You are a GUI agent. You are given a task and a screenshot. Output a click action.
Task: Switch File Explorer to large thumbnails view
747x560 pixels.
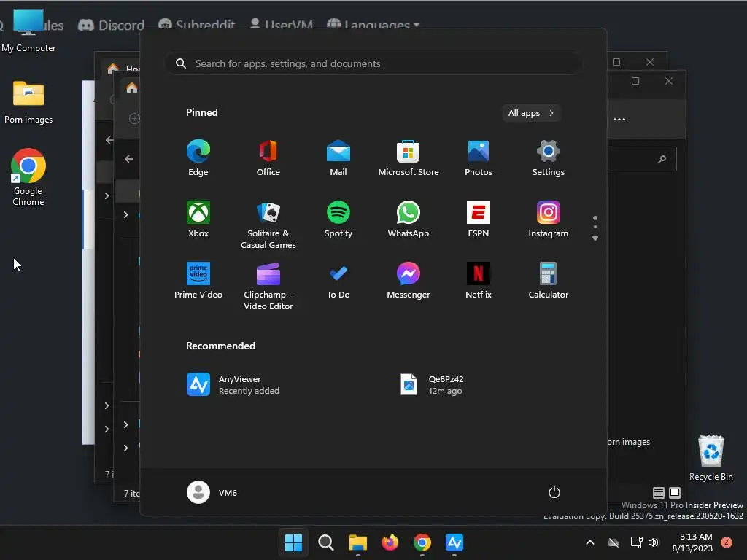pyautogui.click(x=675, y=493)
